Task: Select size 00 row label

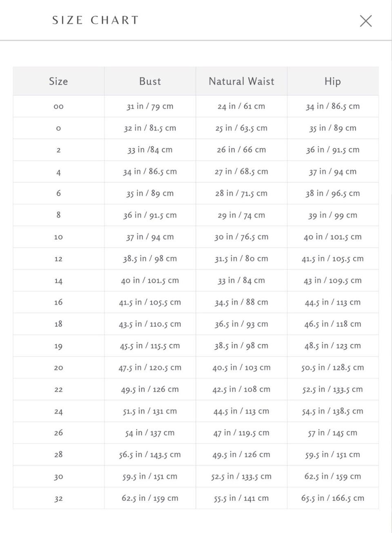Action: coord(58,107)
